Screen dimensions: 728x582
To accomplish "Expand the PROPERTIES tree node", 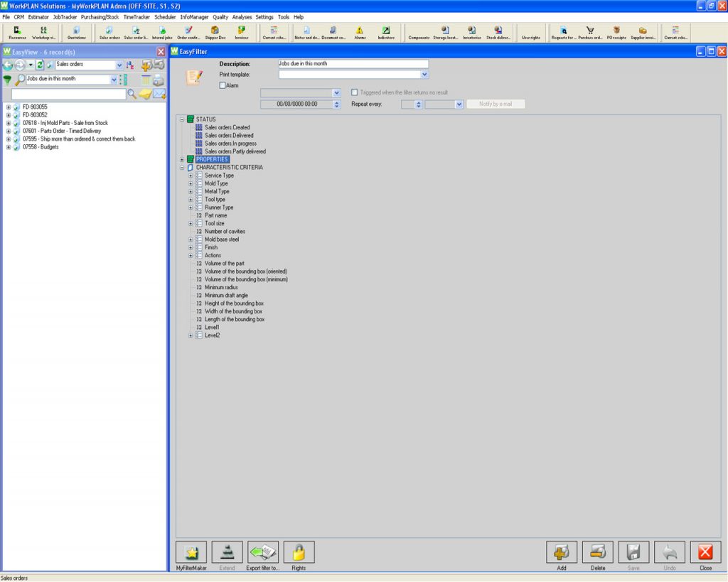I will point(182,160).
